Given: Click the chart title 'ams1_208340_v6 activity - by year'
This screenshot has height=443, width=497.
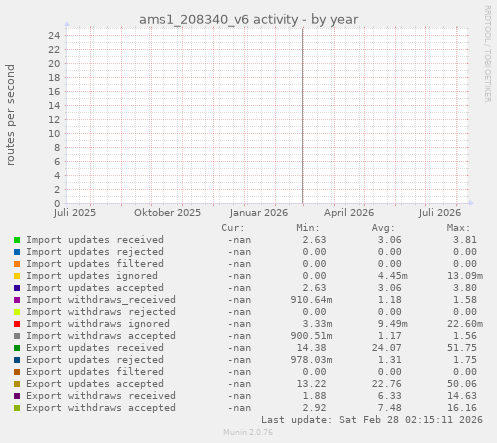Looking at the screenshot, I should click(x=248, y=20).
